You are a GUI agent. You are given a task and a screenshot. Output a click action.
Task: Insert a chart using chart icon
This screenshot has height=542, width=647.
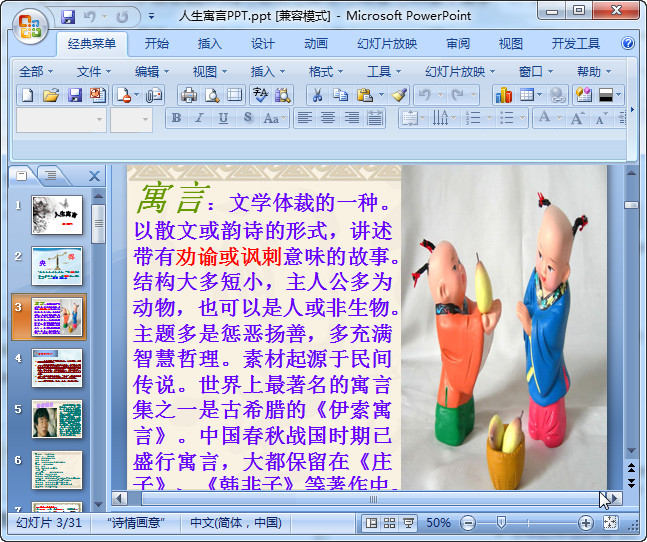pos(504,95)
